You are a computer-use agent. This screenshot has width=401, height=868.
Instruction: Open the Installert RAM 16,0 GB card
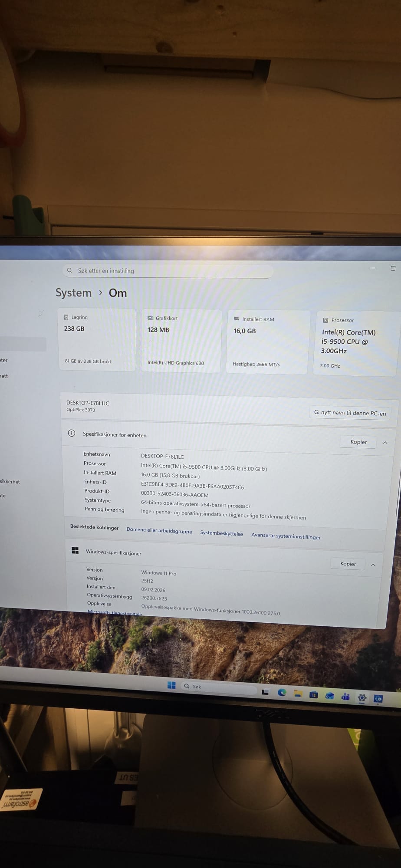pyautogui.click(x=268, y=342)
